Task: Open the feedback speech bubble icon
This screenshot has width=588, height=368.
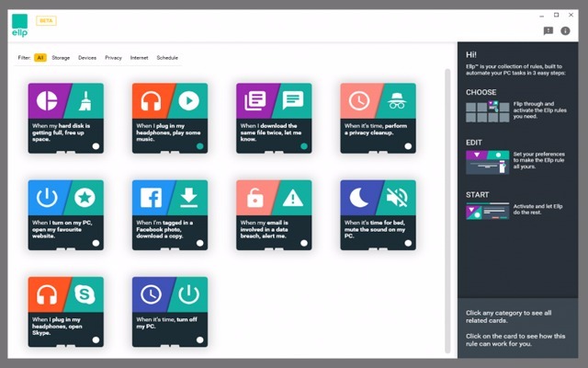Action: click(548, 30)
